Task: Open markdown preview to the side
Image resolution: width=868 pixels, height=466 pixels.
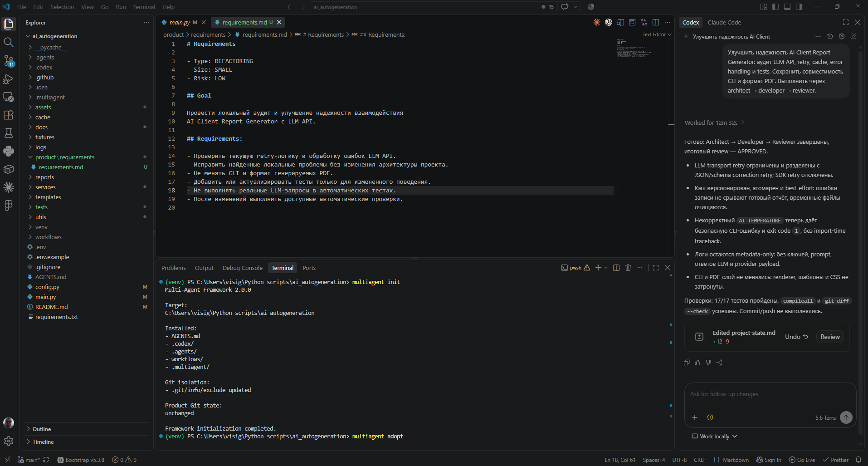Action: (x=620, y=22)
